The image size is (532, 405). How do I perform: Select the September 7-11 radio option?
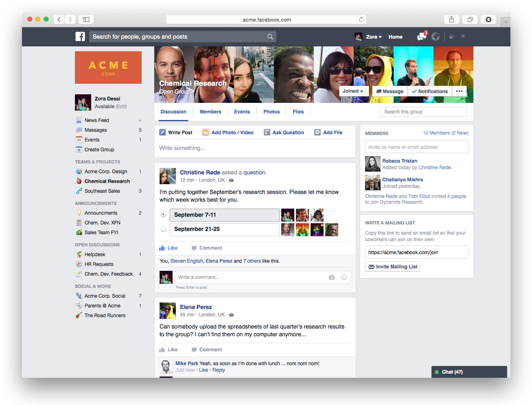[163, 214]
